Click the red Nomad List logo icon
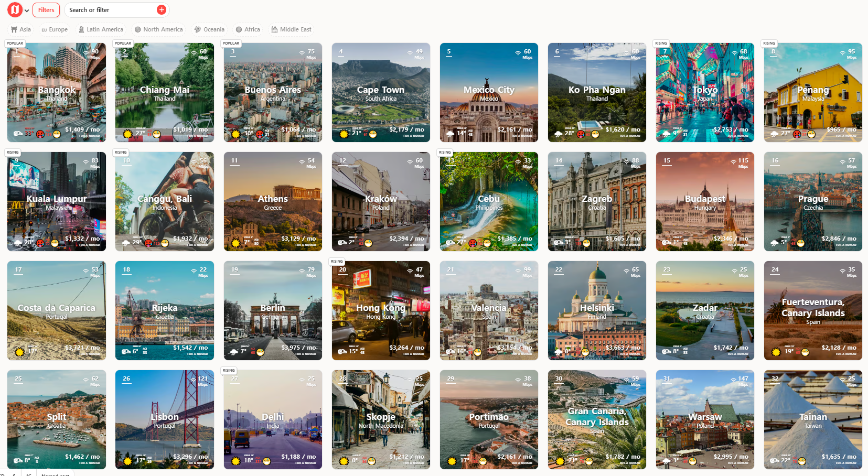The height and width of the screenshot is (476, 868). click(15, 9)
